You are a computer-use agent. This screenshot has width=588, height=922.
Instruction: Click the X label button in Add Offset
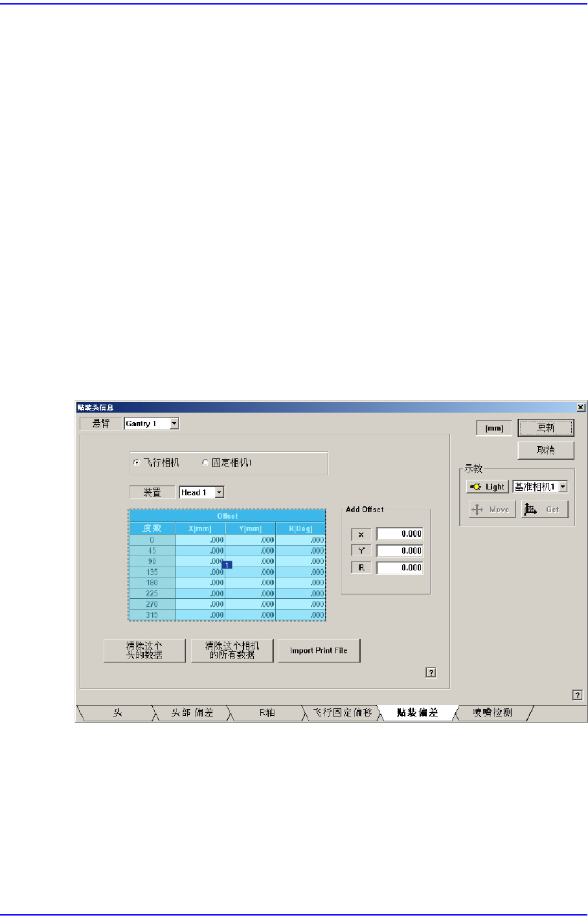pos(361,535)
